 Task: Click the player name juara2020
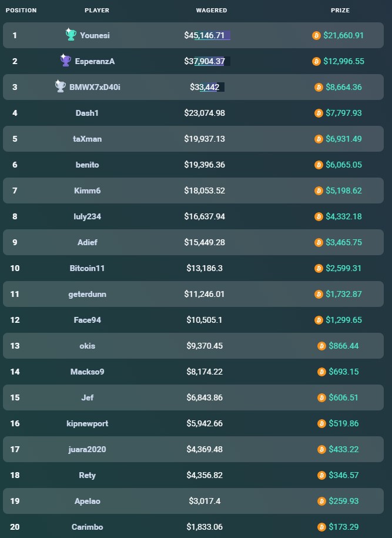coord(87,449)
